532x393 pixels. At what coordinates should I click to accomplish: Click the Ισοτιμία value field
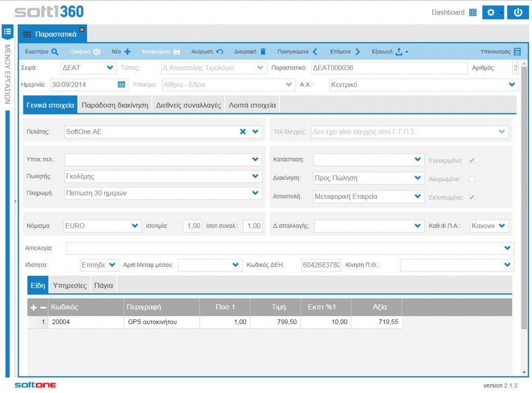coord(193,226)
